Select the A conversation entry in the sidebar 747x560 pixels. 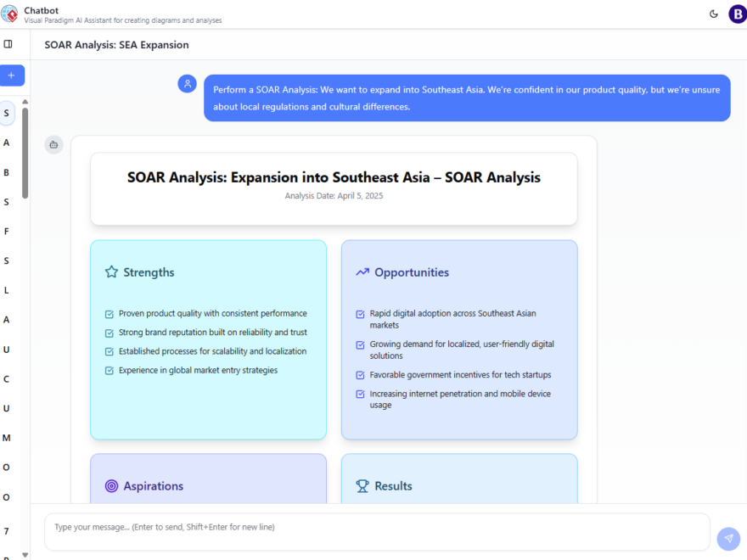[6, 142]
